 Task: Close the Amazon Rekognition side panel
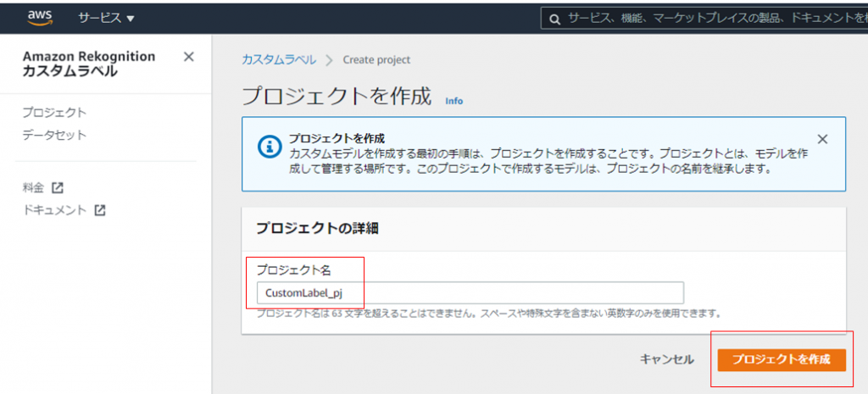point(189,57)
